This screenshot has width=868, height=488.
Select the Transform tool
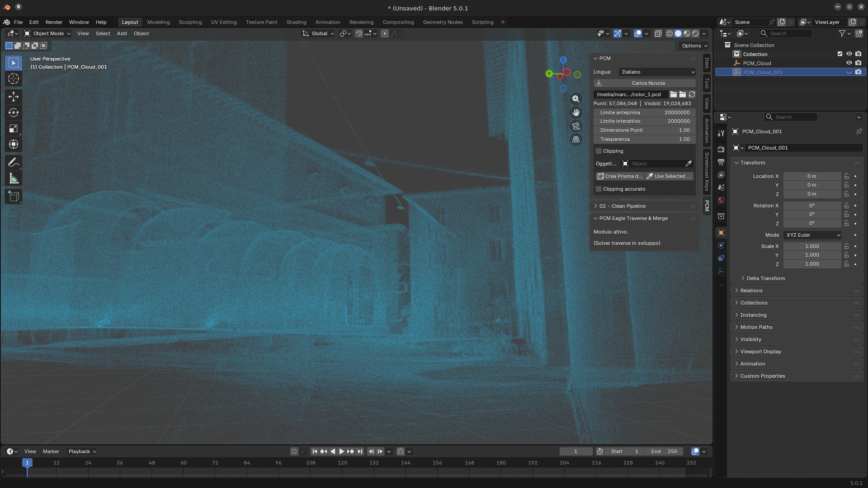(x=14, y=145)
